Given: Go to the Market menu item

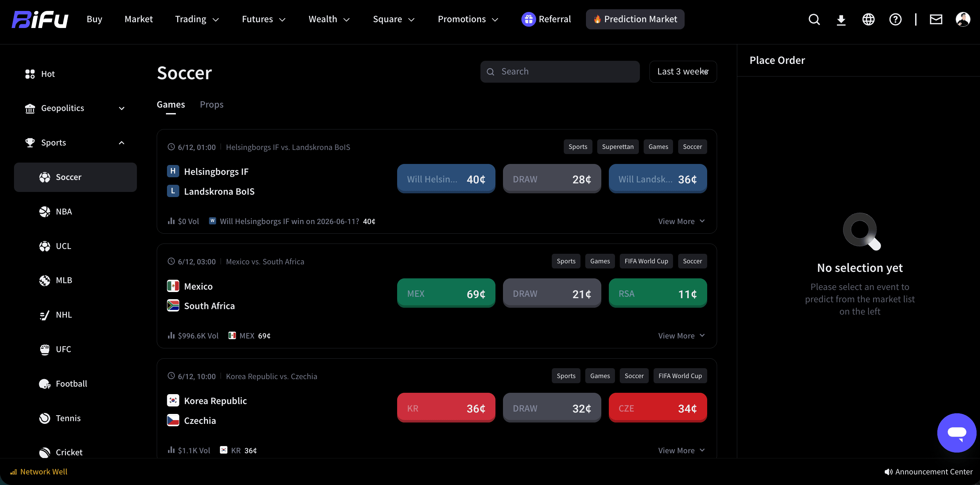Looking at the screenshot, I should (x=139, y=19).
